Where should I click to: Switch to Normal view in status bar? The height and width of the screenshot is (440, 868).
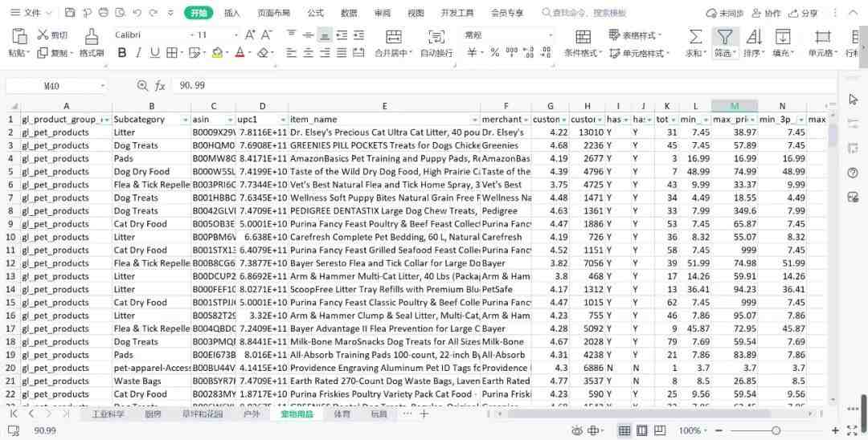624,430
